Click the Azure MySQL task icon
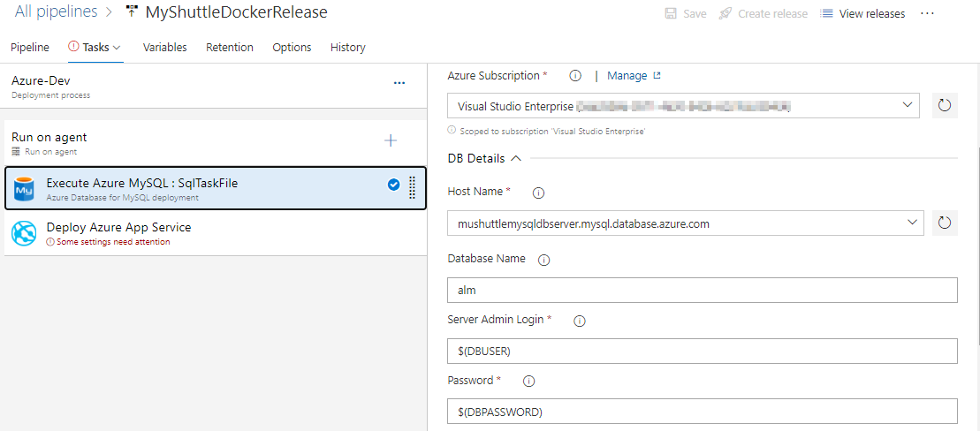Screen dimensions: 980x431 tap(25, 188)
